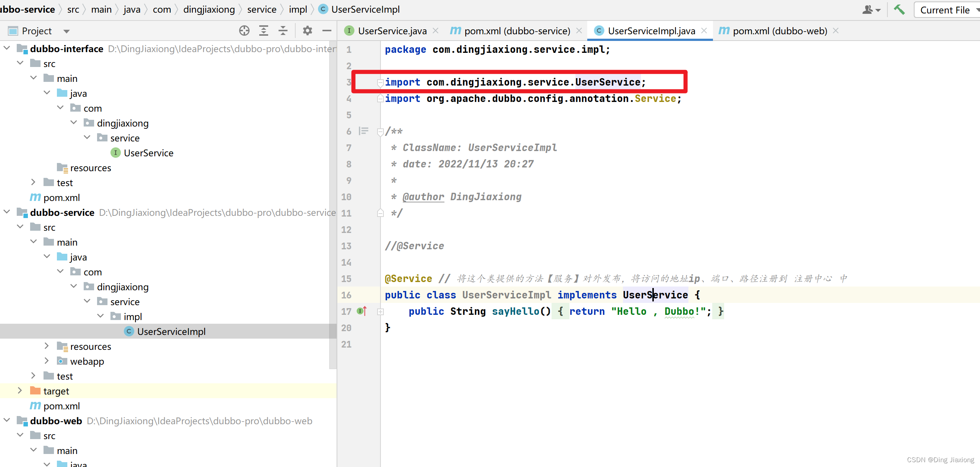Screen dimensions: 980x467
Task: Click 'service' in the breadcrumb path
Action: (262, 9)
